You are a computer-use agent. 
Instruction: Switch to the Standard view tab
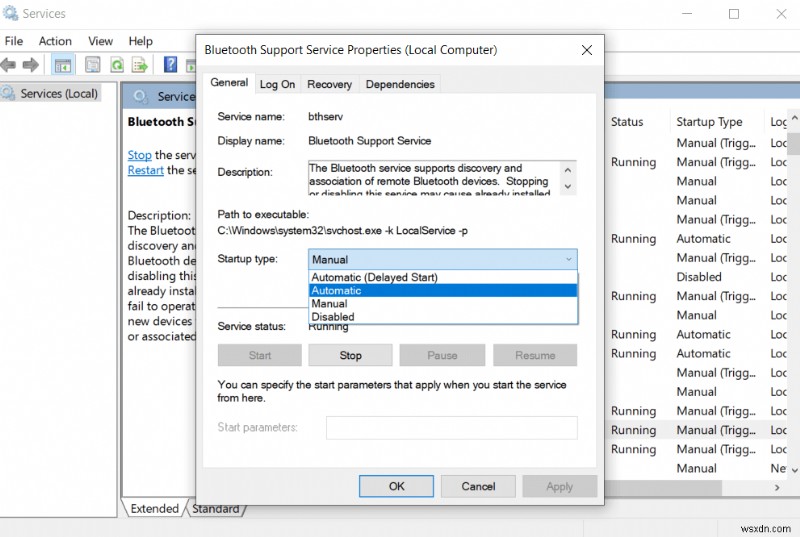pos(216,508)
